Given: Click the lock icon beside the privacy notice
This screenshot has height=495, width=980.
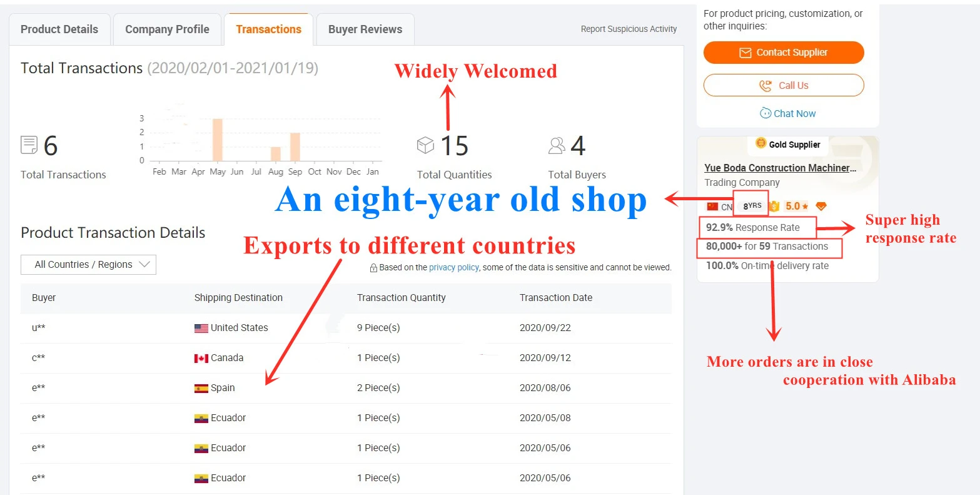Looking at the screenshot, I should tap(373, 268).
